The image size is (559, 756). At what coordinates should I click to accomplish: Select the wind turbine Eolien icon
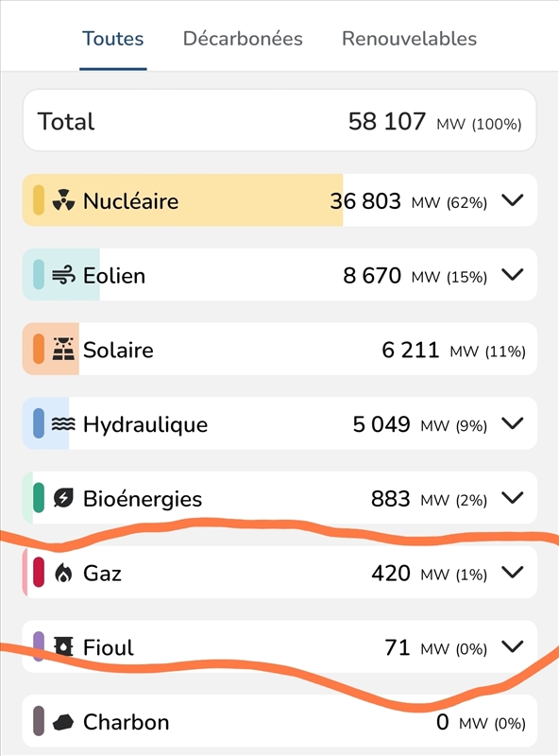point(63,275)
